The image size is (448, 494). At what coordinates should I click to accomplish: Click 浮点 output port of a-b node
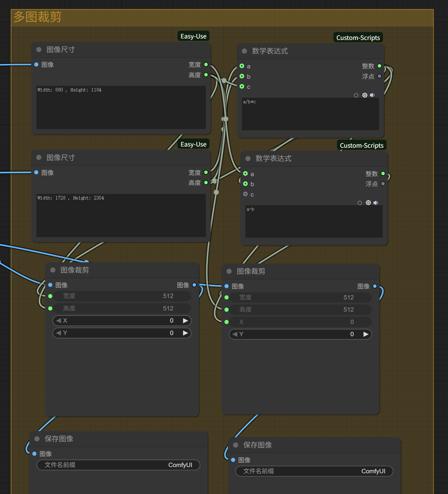(383, 184)
